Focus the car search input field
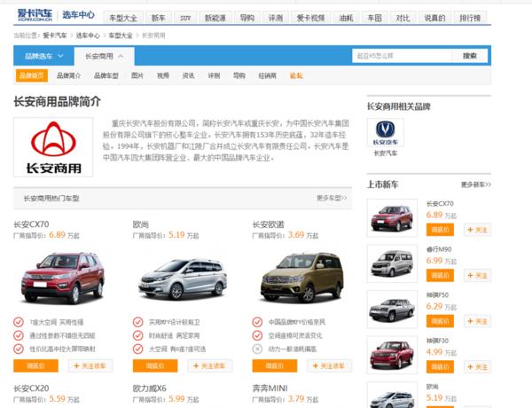The height and width of the screenshot is (408, 532). (402, 56)
